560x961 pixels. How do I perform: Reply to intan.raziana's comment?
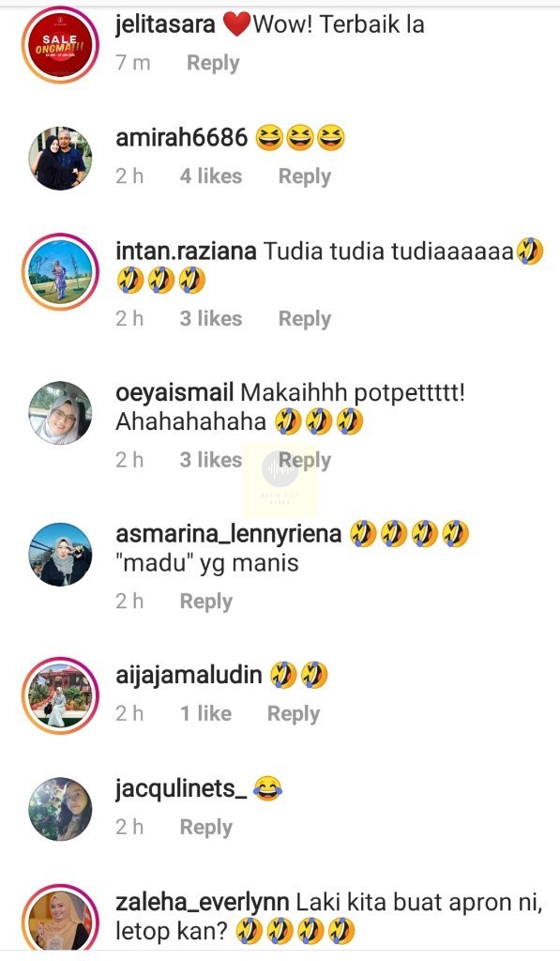[x=305, y=319]
